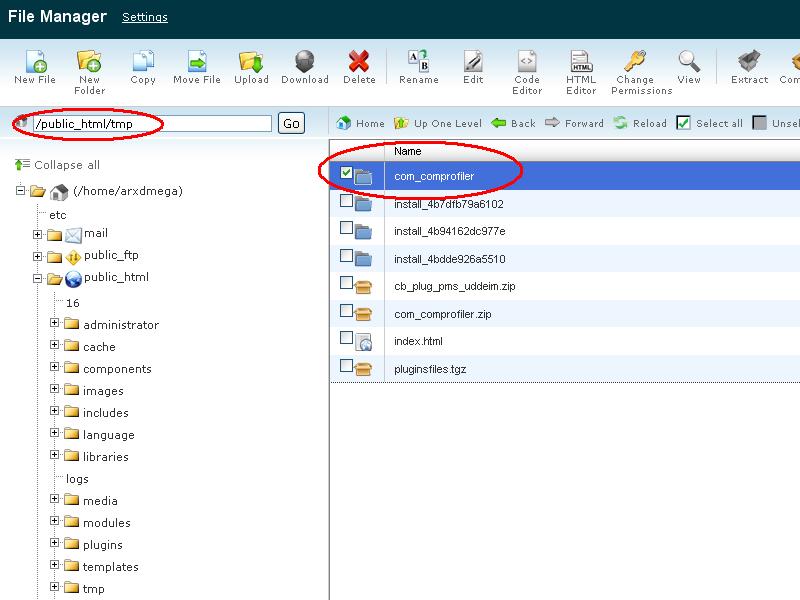
Task: Check the install_4b7dfb79a6102 checkbox
Action: [346, 201]
